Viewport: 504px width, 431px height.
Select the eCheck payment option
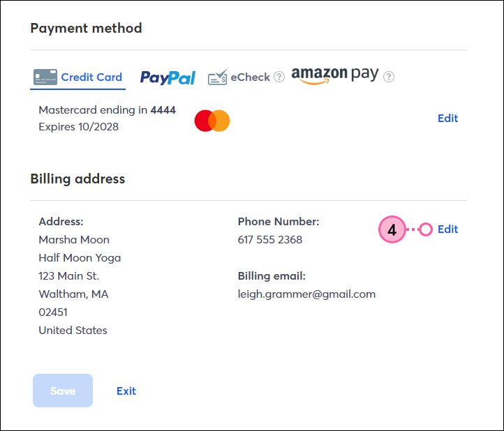point(239,77)
